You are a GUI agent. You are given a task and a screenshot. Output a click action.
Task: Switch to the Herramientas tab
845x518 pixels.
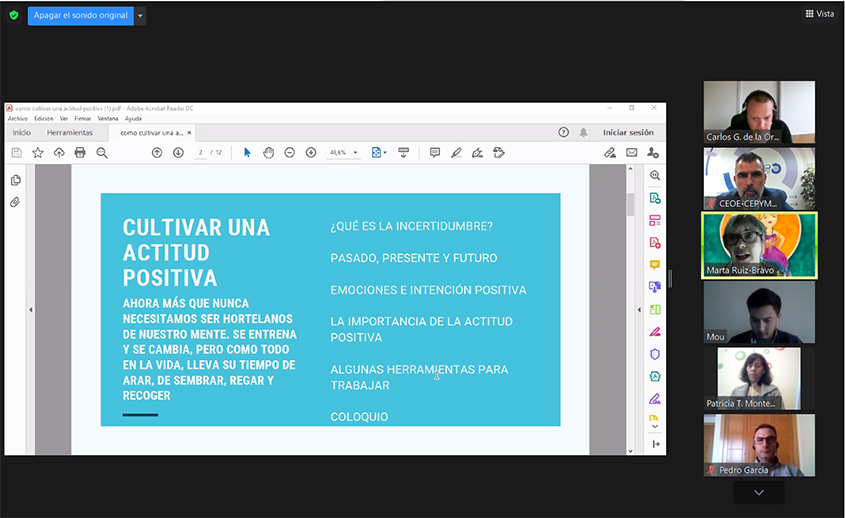tap(70, 132)
